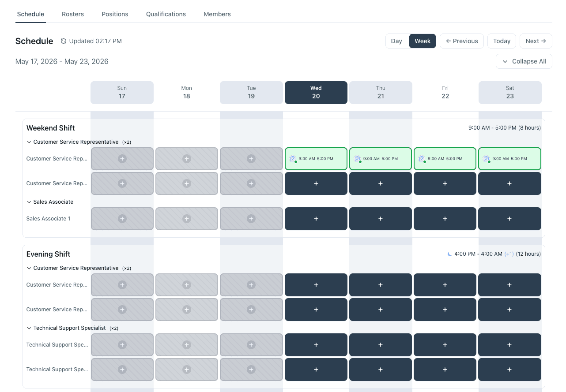Open Wednesday's assigned 9:00 AM-5:00 PM shift
This screenshot has width=566, height=392.
click(316, 159)
